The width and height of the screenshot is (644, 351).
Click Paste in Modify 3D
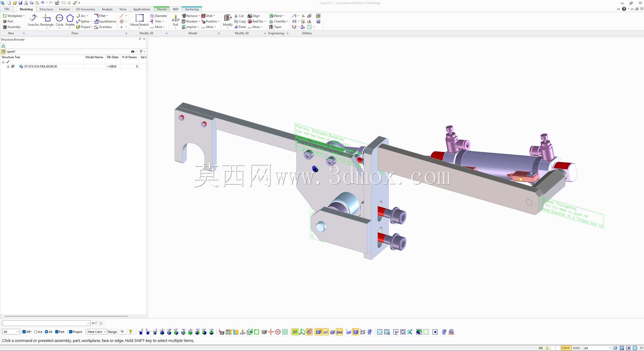240,27
